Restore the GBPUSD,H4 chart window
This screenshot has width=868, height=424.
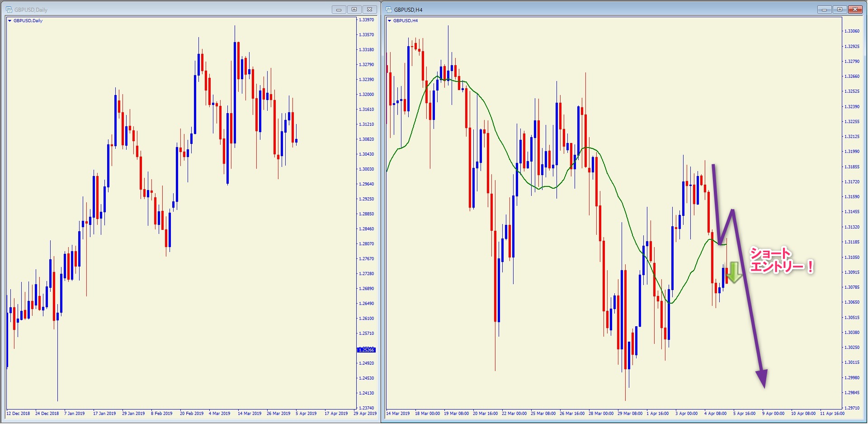840,10
